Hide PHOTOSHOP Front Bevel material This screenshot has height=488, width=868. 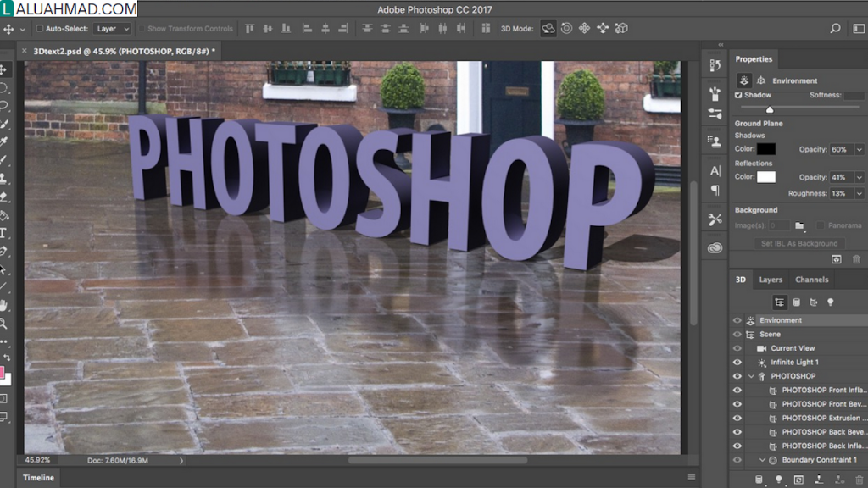pyautogui.click(x=737, y=404)
